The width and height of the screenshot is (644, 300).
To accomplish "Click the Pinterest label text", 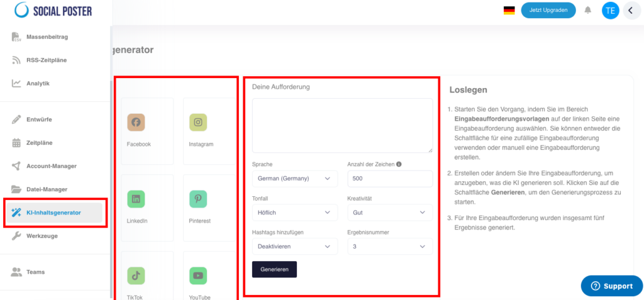I will 199,221.
